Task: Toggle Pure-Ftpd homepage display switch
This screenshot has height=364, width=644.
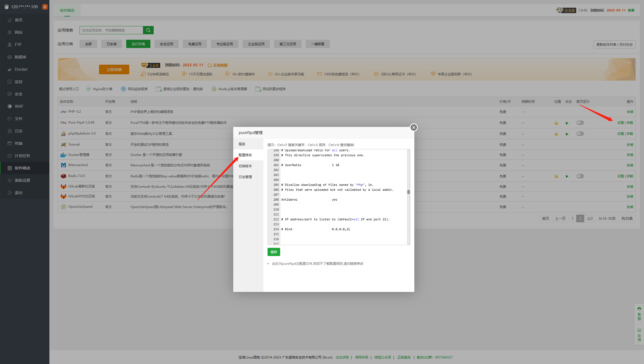Action: [x=580, y=123]
